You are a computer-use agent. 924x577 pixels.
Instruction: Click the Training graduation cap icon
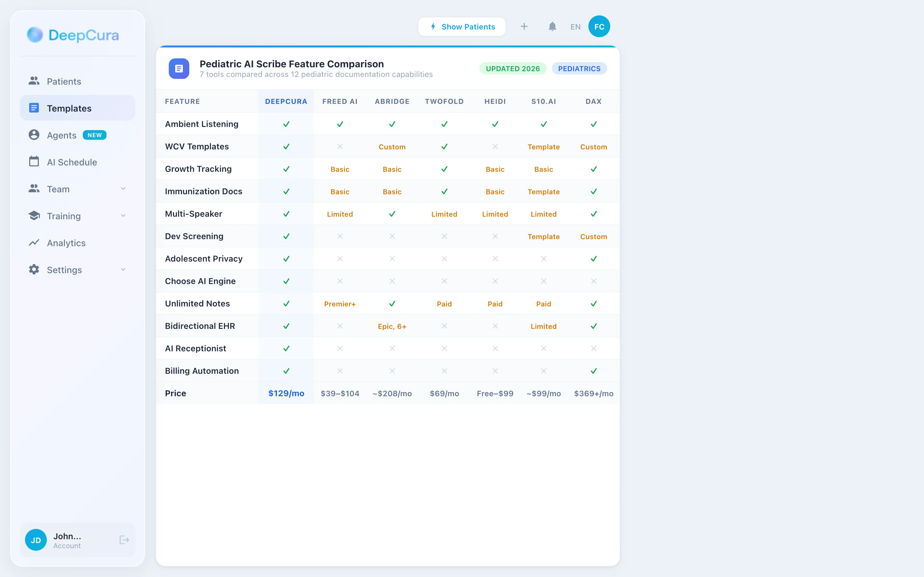pyautogui.click(x=34, y=216)
